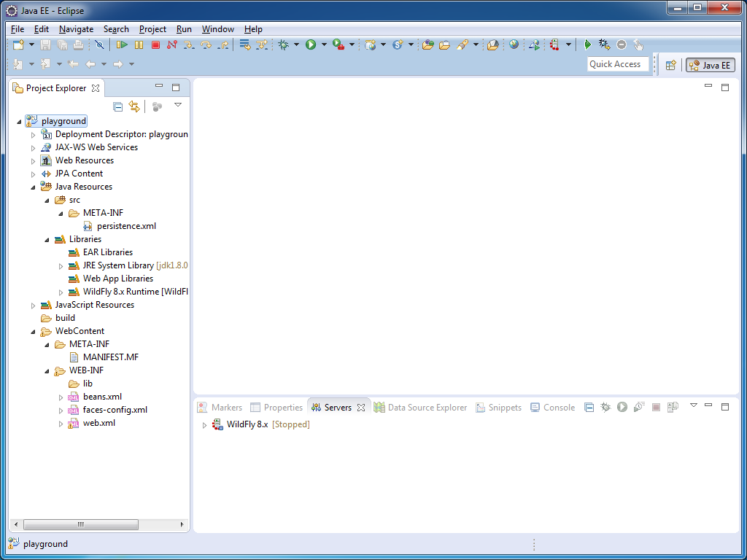
Task: Click the Resume debug icon
Action: pyautogui.click(x=122, y=44)
